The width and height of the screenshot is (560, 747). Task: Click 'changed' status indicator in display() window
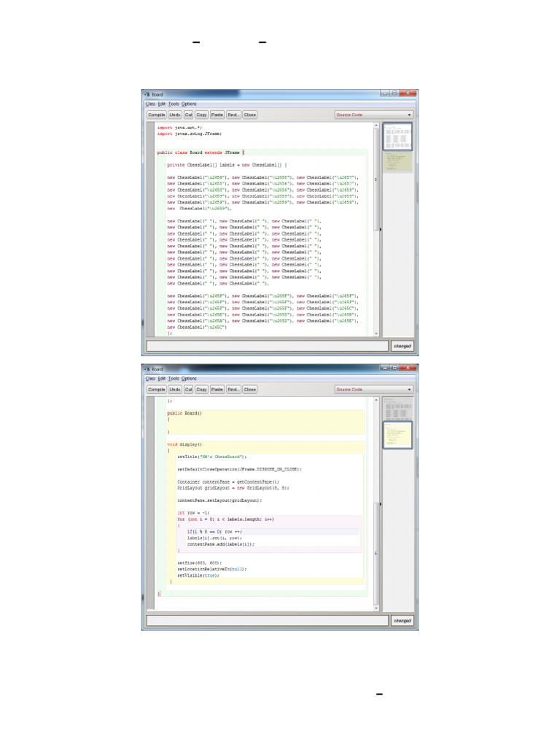click(x=402, y=621)
